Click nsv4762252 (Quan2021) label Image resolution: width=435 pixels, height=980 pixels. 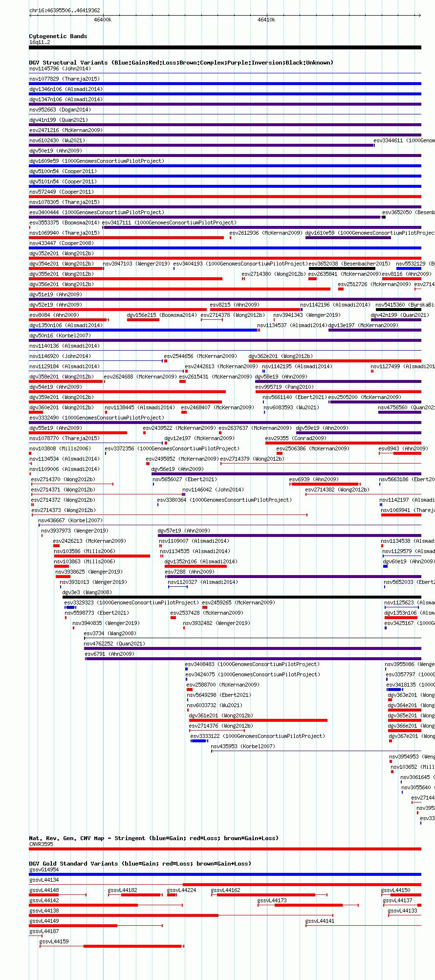point(114,644)
